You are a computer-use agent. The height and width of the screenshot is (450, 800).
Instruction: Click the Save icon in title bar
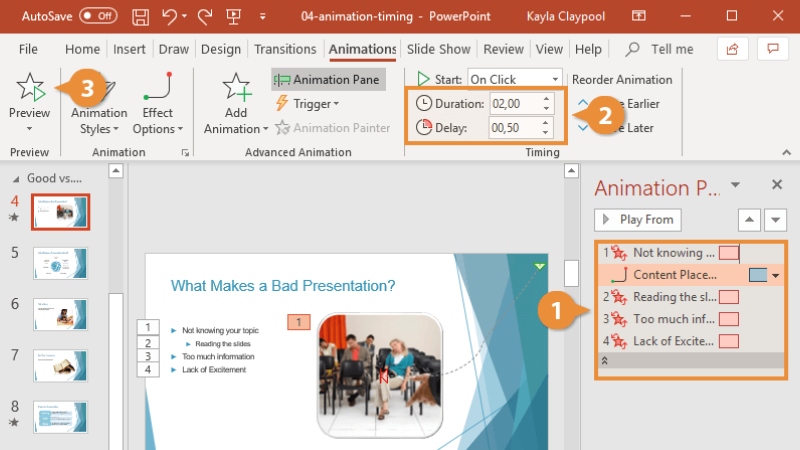pyautogui.click(x=140, y=16)
